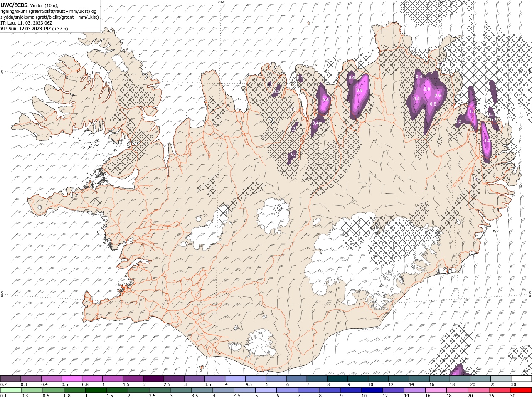This screenshot has width=532, height=399.
Task: Click the light periwinkle 4 swatch in upper legend
Action: 235,379
